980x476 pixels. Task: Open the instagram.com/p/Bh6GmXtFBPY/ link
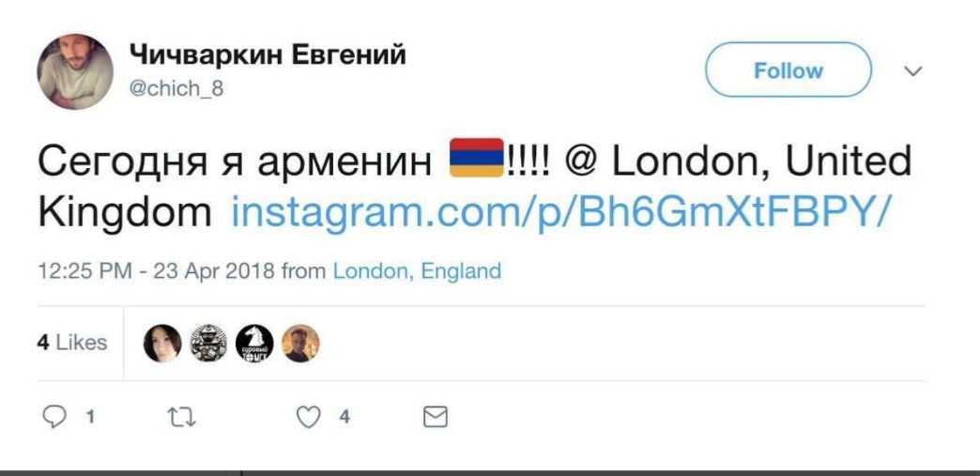pos(559,213)
